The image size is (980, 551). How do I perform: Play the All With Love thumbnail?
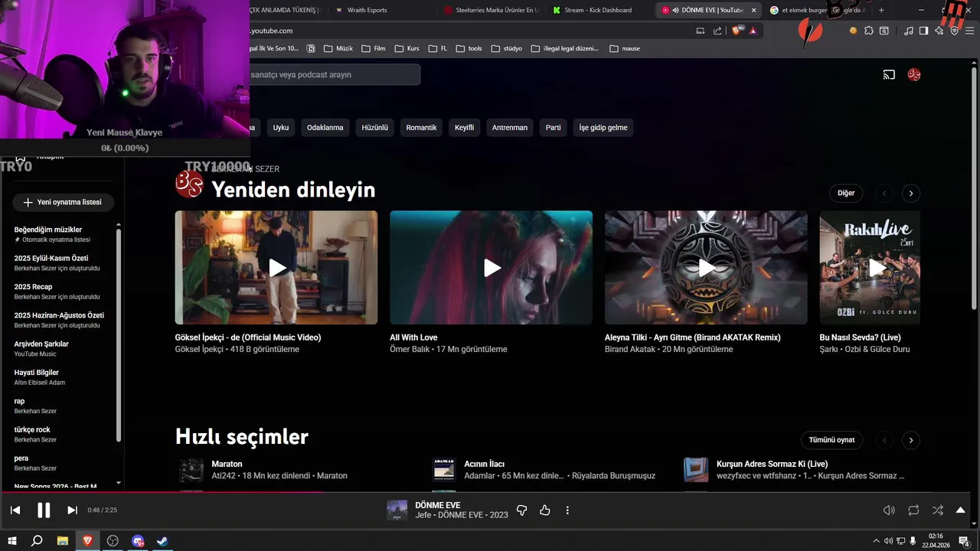[x=491, y=268]
